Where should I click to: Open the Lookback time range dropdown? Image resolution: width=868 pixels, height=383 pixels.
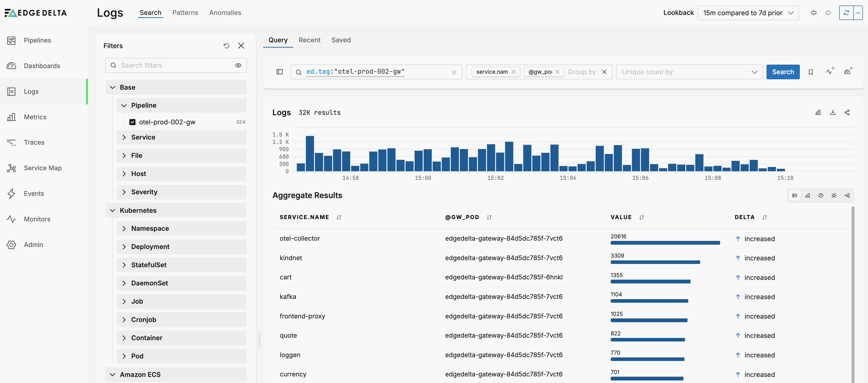[748, 13]
